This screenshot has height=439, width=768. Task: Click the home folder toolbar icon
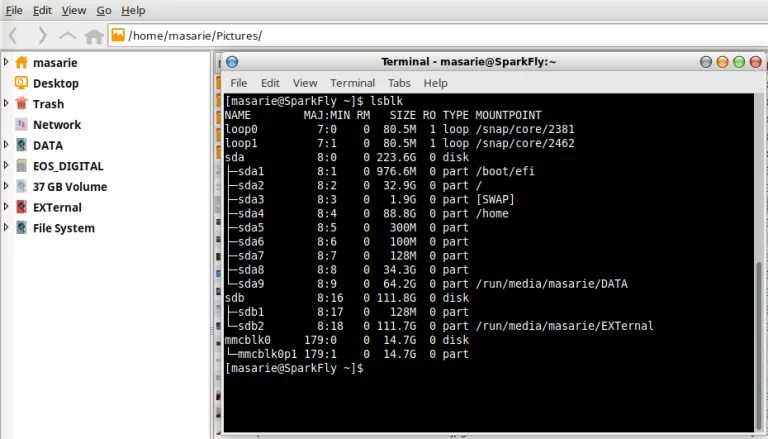93,36
